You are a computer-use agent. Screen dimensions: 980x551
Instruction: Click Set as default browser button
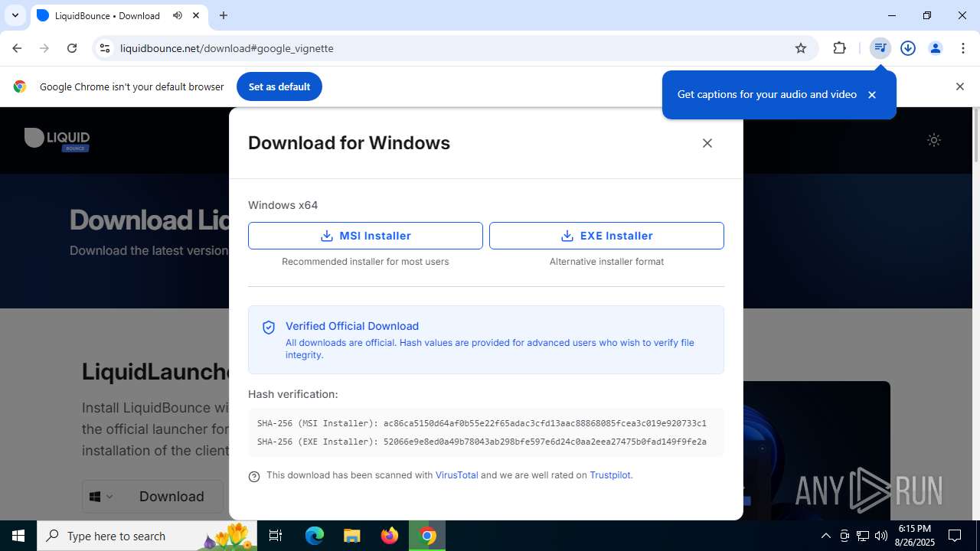(x=279, y=86)
